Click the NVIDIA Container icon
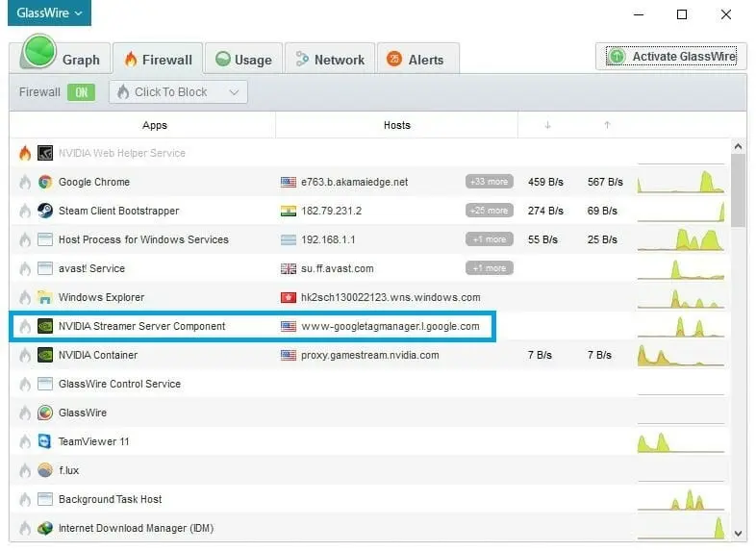This screenshot has height=551, width=756. pos(45,355)
